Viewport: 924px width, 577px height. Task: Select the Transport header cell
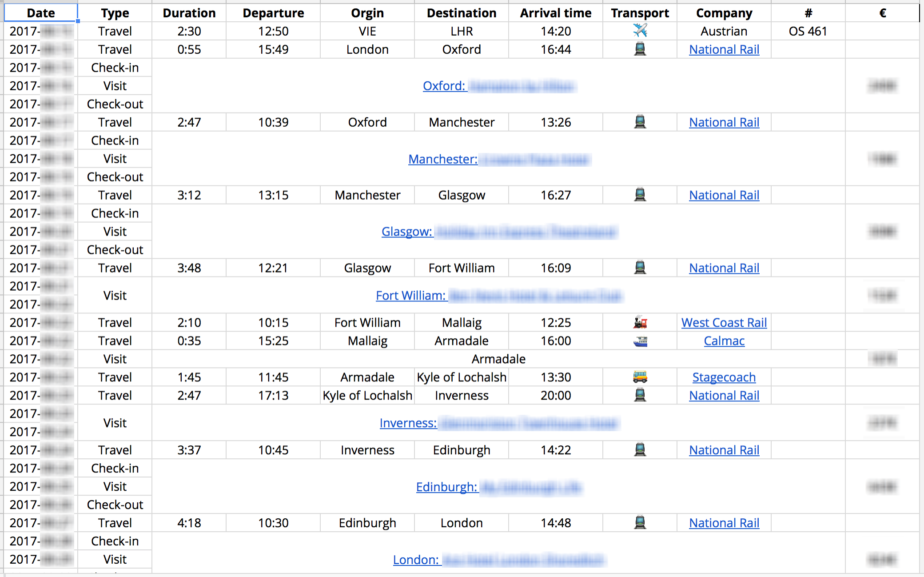point(640,13)
